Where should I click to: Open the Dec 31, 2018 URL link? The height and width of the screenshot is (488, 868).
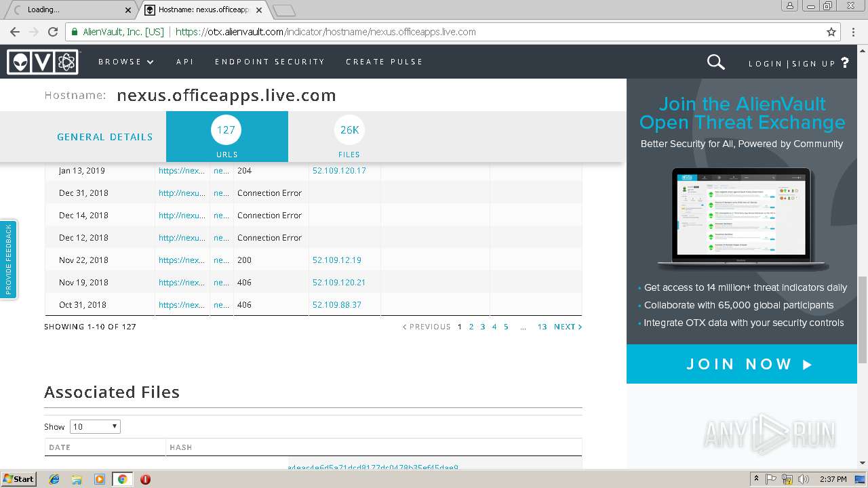tap(182, 193)
